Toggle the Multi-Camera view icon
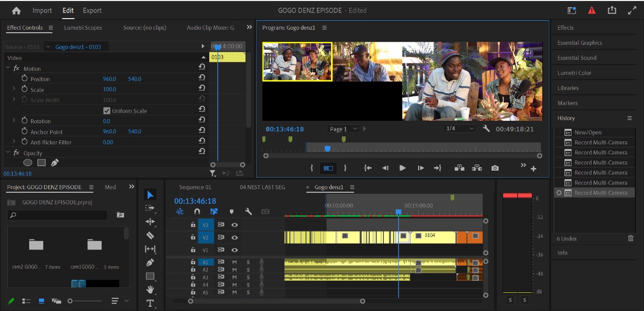The image size is (644, 311). tap(329, 168)
